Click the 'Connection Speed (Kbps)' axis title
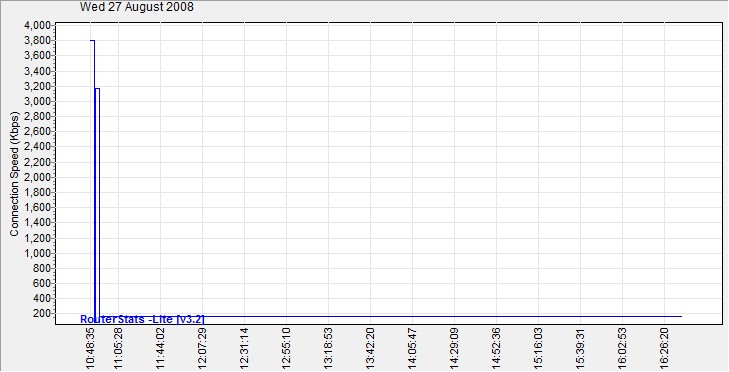Screen dimensions: 729x372 click(14, 174)
